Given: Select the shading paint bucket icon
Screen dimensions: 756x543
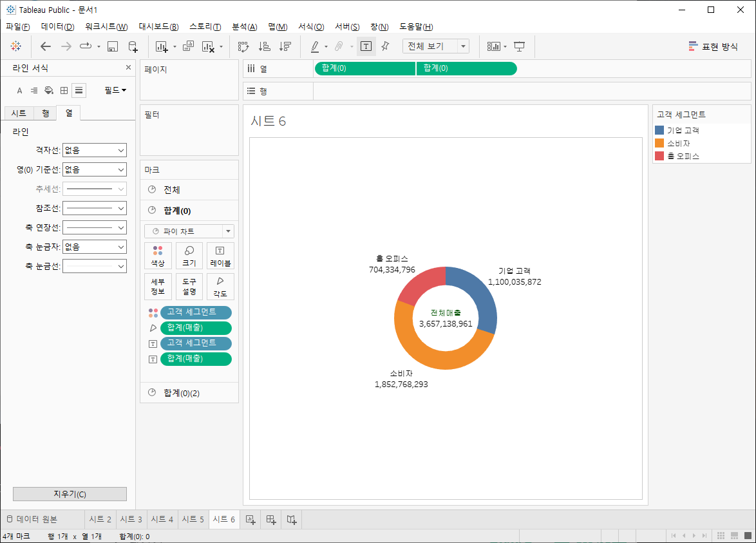Looking at the screenshot, I should point(49,90).
